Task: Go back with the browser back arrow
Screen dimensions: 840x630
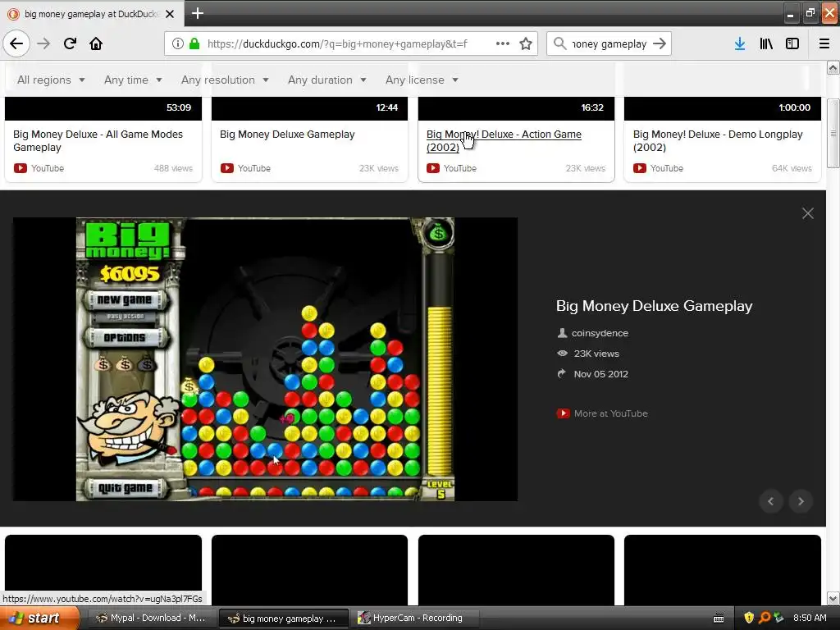Action: pyautogui.click(x=16, y=43)
